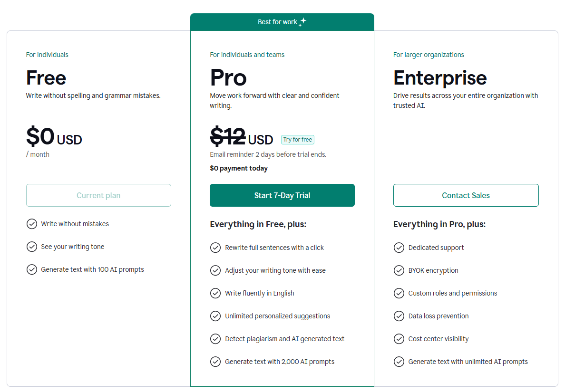Click the checkmark beside 'Write without mistakes'

coord(32,223)
